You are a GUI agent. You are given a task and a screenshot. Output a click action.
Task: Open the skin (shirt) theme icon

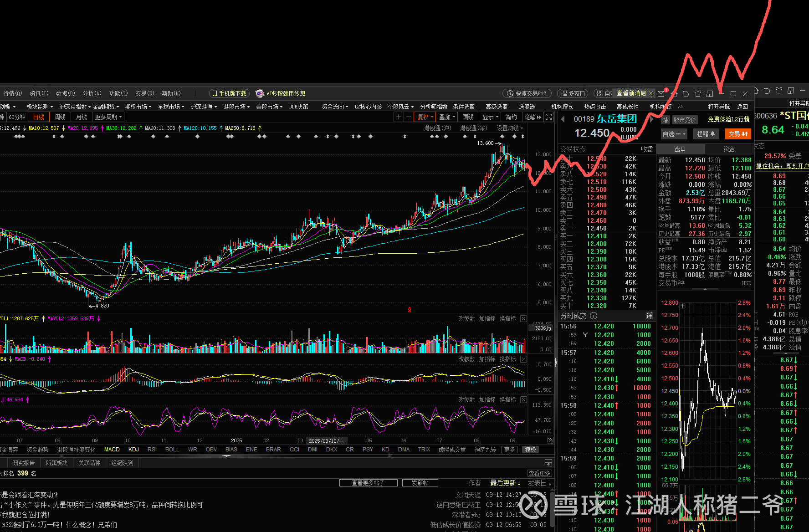click(698, 93)
